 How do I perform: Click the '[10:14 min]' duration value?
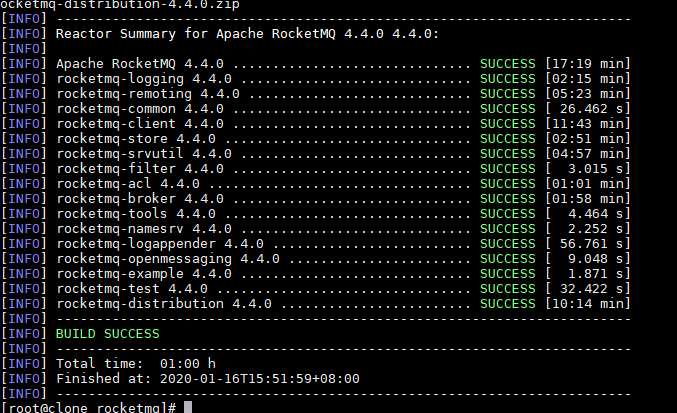(587, 304)
